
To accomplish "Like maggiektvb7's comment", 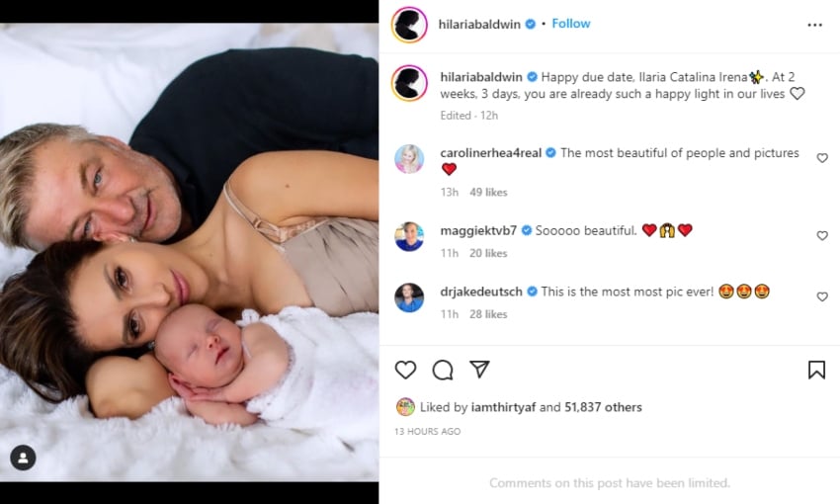I will (x=822, y=236).
